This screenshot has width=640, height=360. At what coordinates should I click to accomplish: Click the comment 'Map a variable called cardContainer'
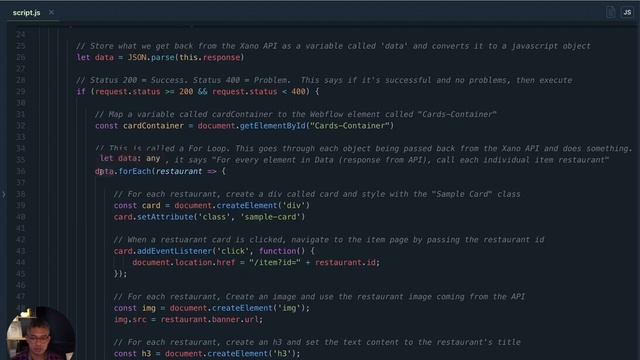tap(296, 114)
